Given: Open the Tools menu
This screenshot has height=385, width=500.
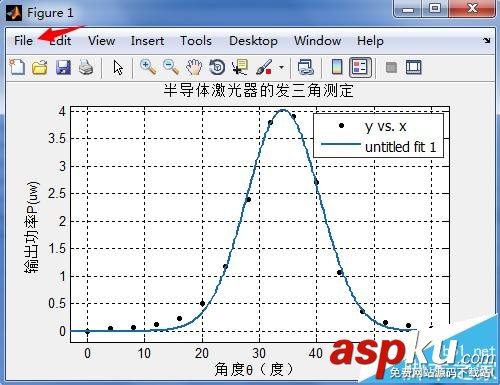Looking at the screenshot, I should [x=196, y=41].
